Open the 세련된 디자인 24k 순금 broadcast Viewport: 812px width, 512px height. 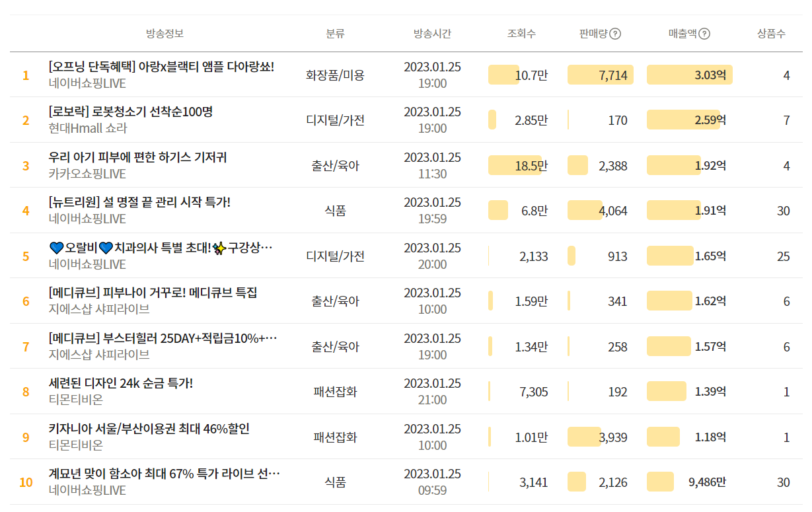pyautogui.click(x=121, y=383)
